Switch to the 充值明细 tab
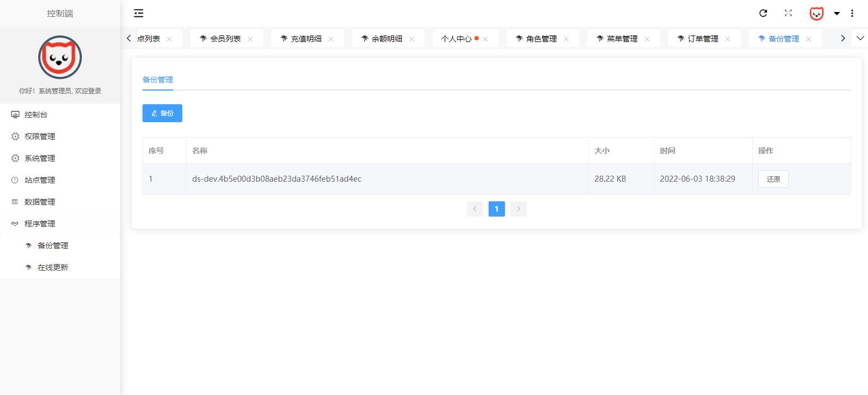Viewport: 868px width, 395px height. pyautogui.click(x=306, y=39)
